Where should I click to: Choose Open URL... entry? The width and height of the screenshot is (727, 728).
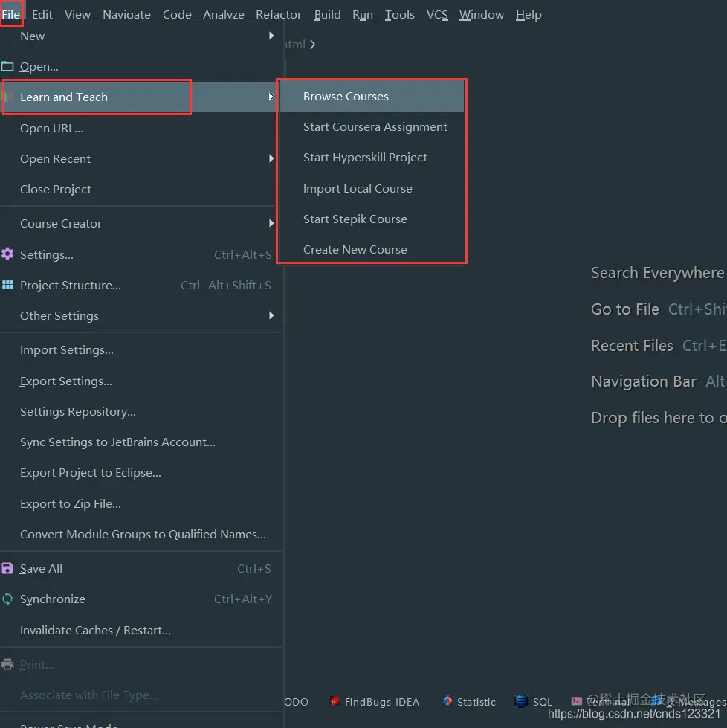pos(139,128)
